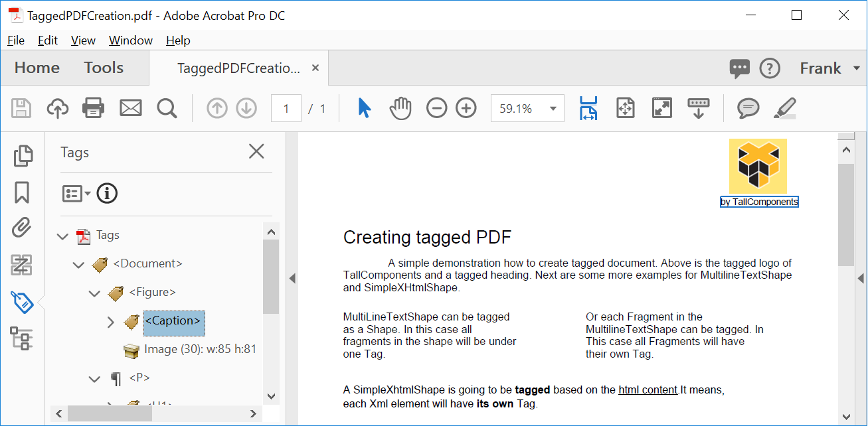
Task: Click the Help question mark icon
Action: pyautogui.click(x=770, y=68)
